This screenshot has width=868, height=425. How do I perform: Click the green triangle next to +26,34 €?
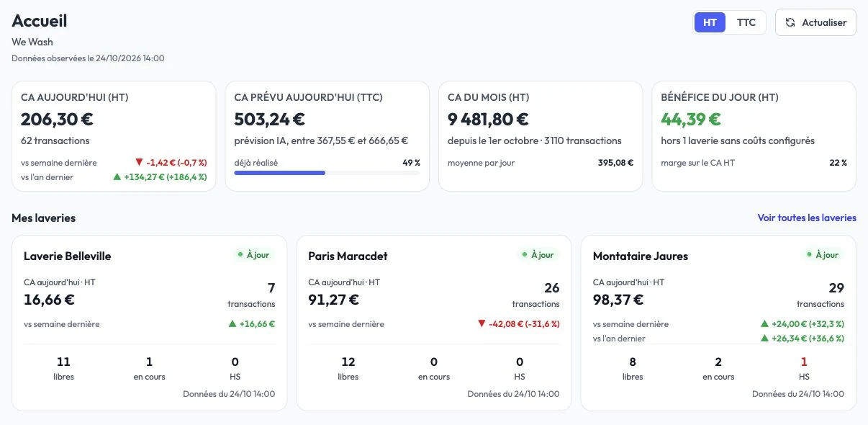pyautogui.click(x=765, y=338)
